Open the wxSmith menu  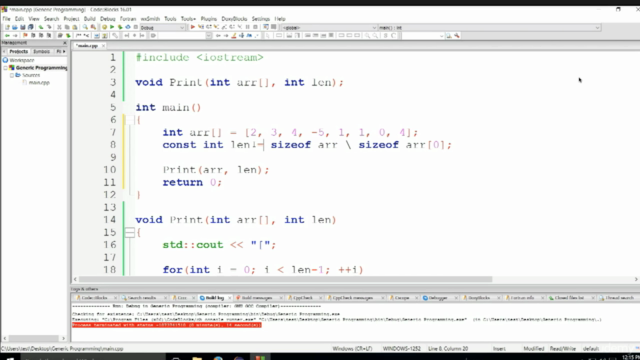pyautogui.click(x=150, y=19)
